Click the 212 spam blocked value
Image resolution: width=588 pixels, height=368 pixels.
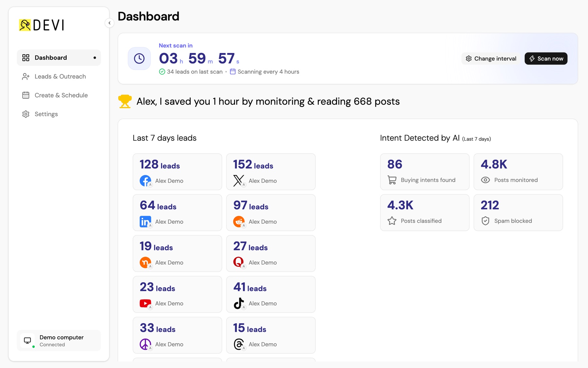click(490, 205)
